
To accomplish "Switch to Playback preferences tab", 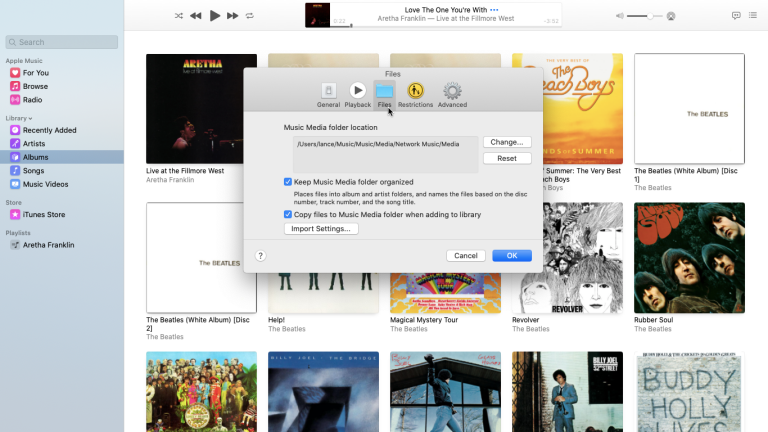I will click(x=358, y=95).
